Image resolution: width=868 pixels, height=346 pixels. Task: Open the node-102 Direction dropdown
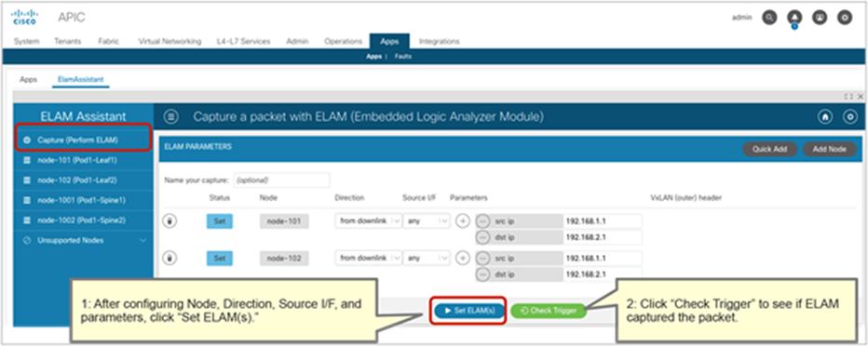368,258
